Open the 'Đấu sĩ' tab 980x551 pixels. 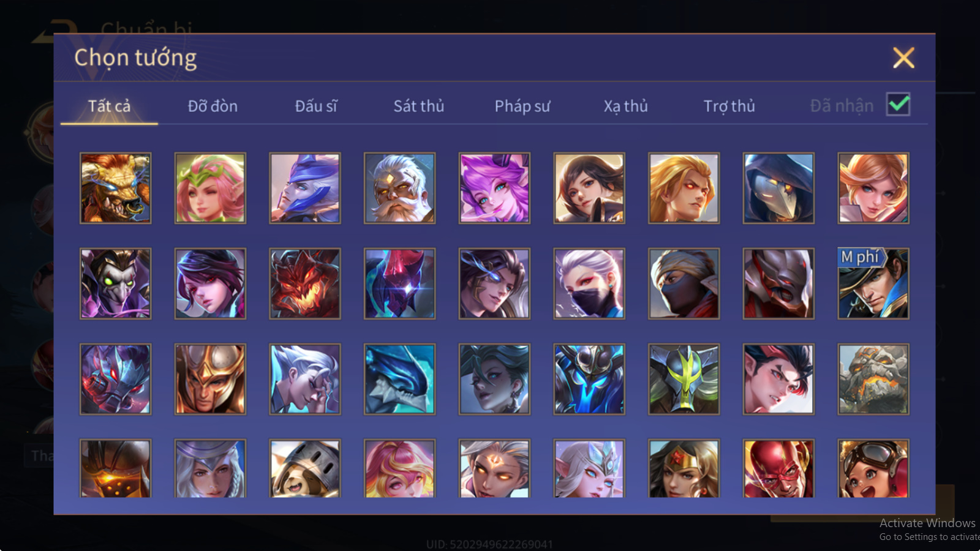316,106
